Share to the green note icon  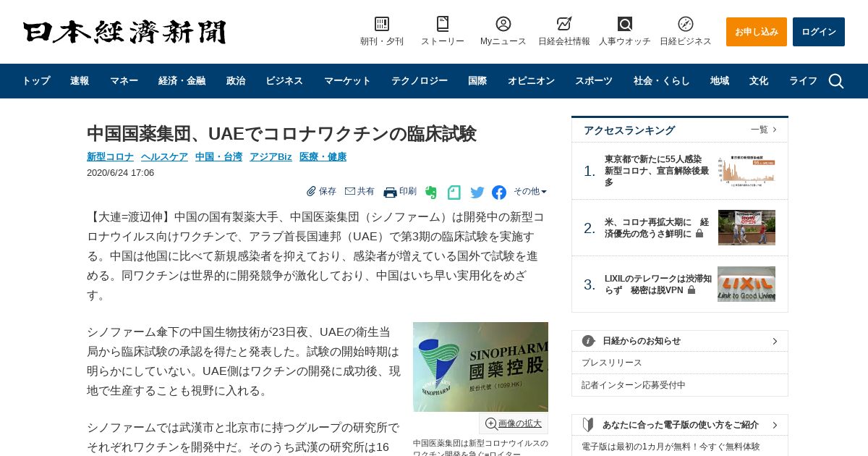point(454,193)
